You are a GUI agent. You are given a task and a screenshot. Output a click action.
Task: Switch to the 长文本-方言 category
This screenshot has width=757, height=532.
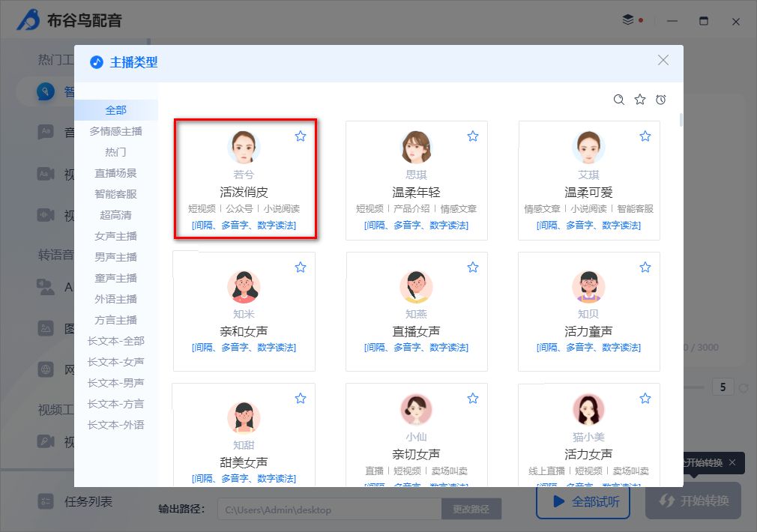[116, 404]
